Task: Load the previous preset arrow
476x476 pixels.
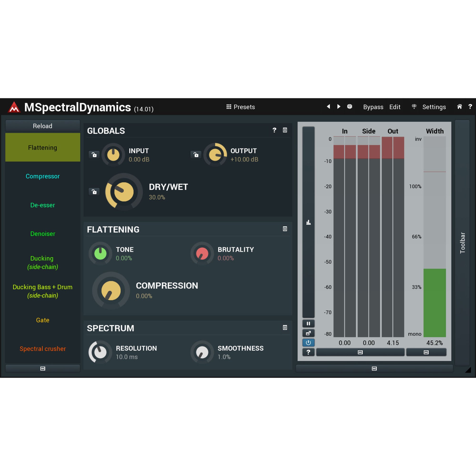Action: pyautogui.click(x=328, y=106)
